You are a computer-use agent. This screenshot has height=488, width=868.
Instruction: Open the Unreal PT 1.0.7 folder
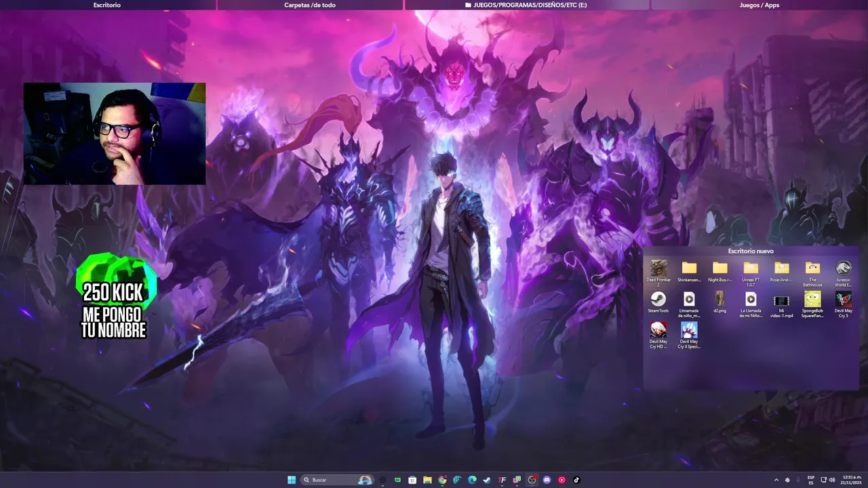pyautogui.click(x=751, y=272)
